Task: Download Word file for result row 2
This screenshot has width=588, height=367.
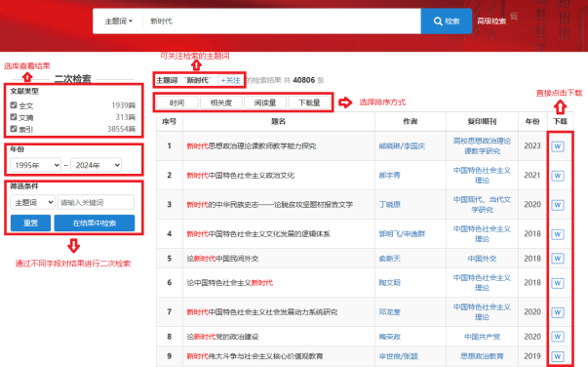Action: pyautogui.click(x=558, y=176)
